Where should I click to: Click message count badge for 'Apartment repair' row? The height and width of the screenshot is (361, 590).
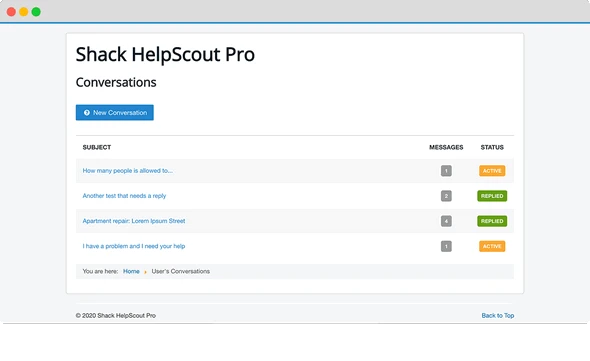tap(446, 221)
